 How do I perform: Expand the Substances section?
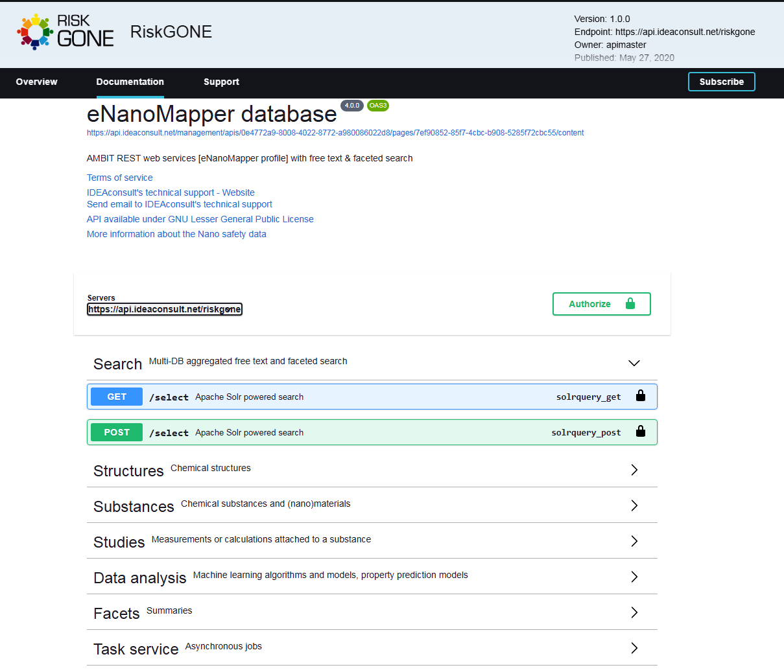[634, 505]
